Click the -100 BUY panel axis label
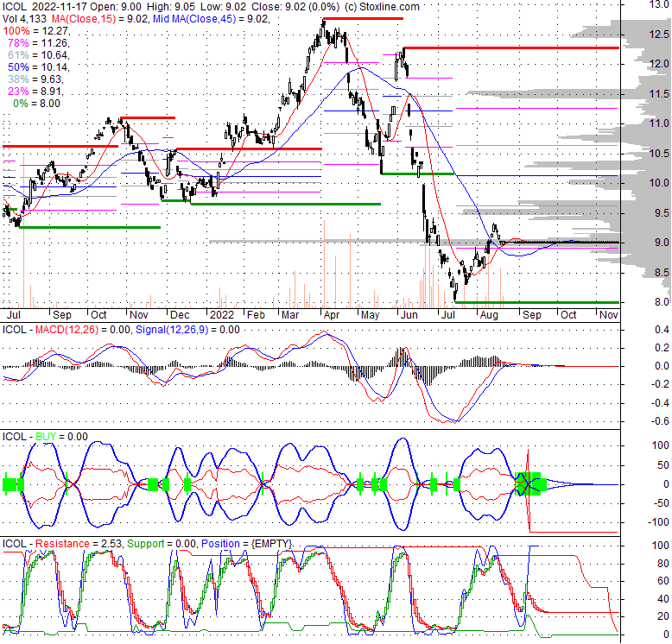 click(658, 522)
